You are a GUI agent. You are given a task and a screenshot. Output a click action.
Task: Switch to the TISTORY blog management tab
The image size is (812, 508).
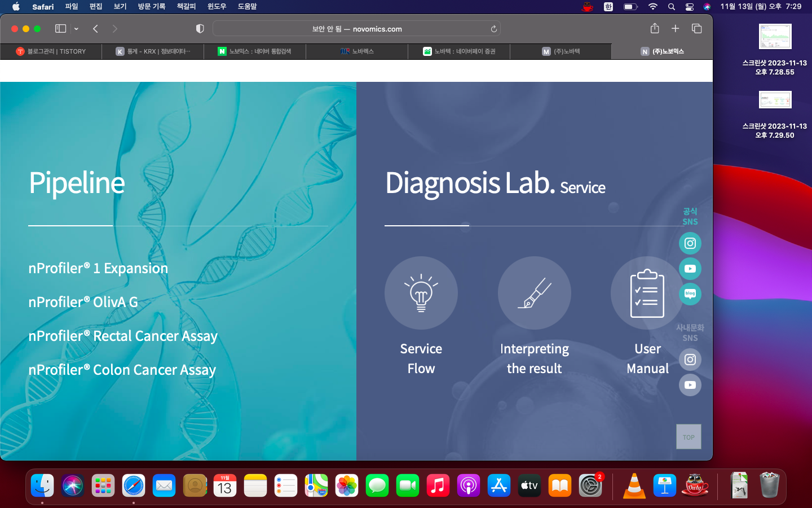51,51
